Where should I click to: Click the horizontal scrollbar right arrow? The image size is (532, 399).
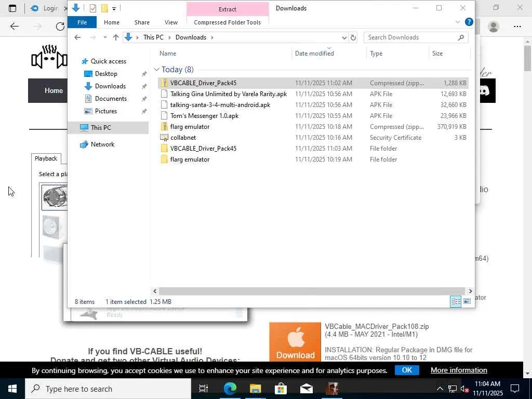[x=470, y=291]
